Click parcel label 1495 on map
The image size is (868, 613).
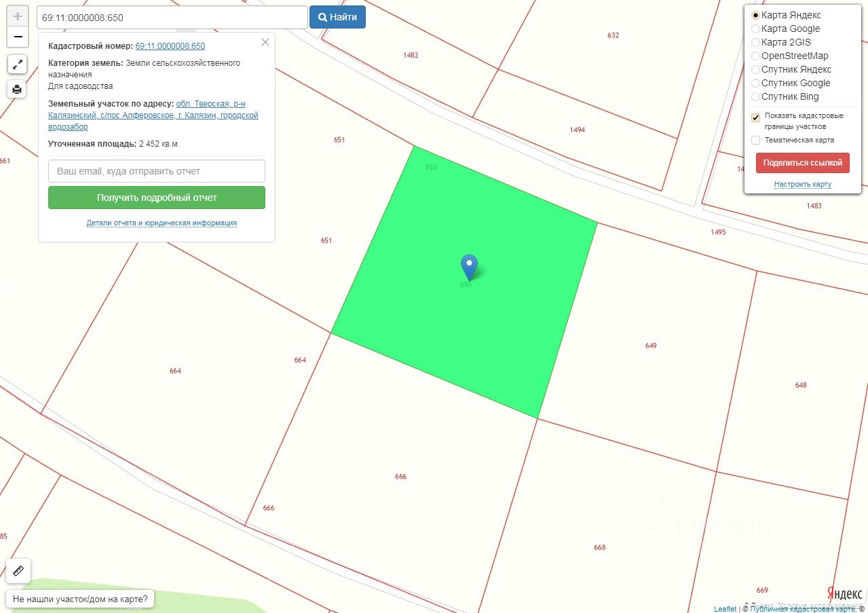point(718,232)
